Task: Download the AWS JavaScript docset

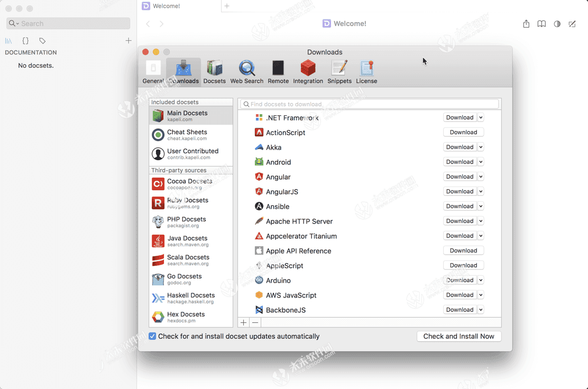Action: (x=460, y=295)
